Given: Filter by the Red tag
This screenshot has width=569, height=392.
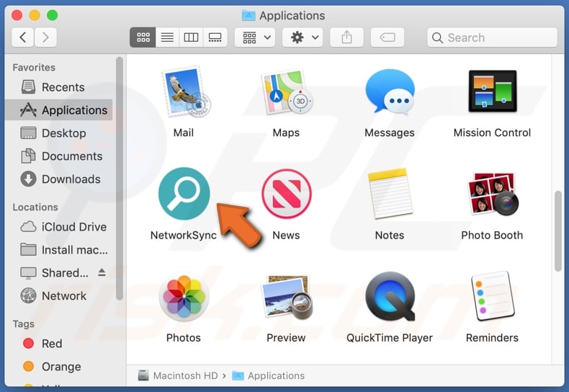Looking at the screenshot, I should 60,344.
